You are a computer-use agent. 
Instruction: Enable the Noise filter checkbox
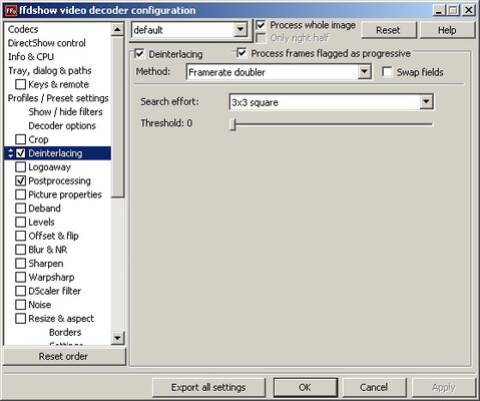21,305
